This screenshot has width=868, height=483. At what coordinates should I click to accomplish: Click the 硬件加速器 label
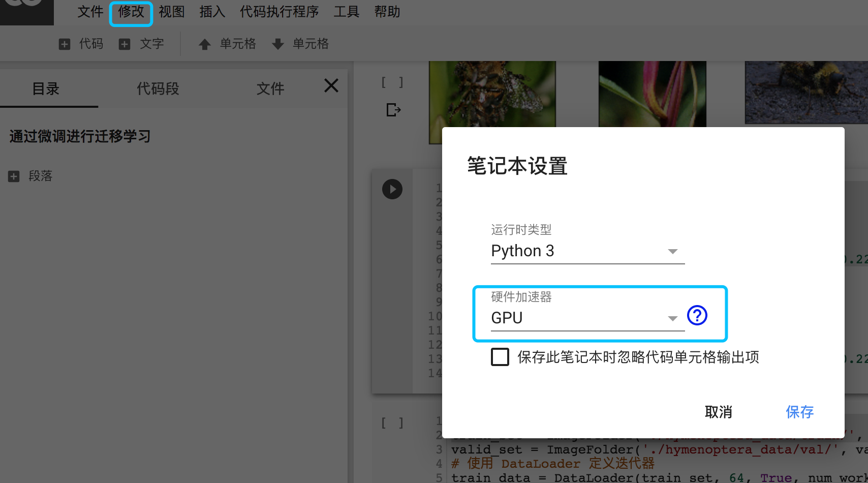[x=521, y=297]
